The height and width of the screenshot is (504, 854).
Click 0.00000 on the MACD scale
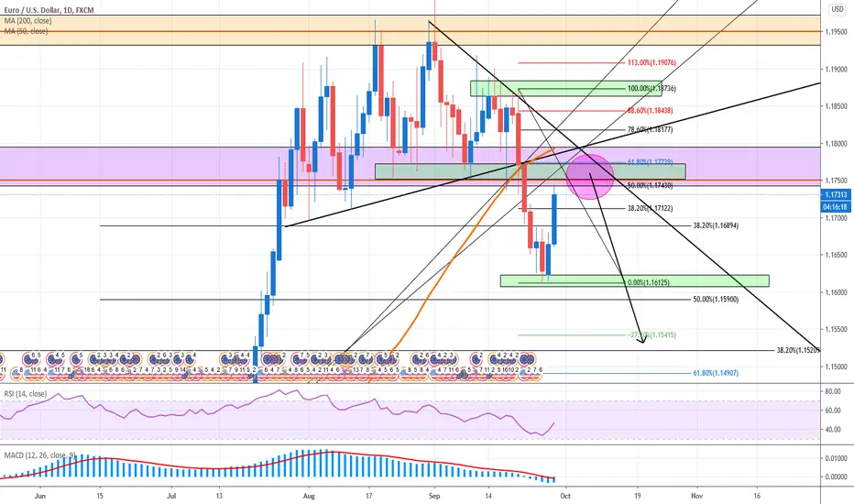pos(836,477)
